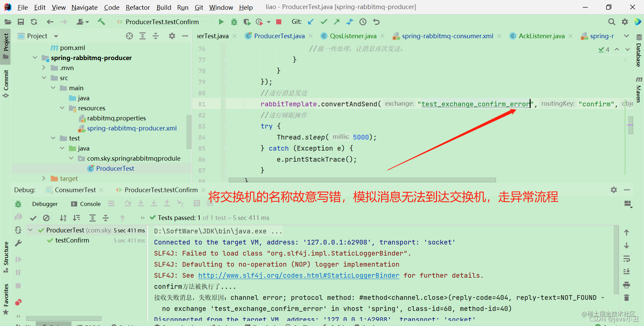Switch to QosListener.java tab
This screenshot has height=326, width=644.
353,36
